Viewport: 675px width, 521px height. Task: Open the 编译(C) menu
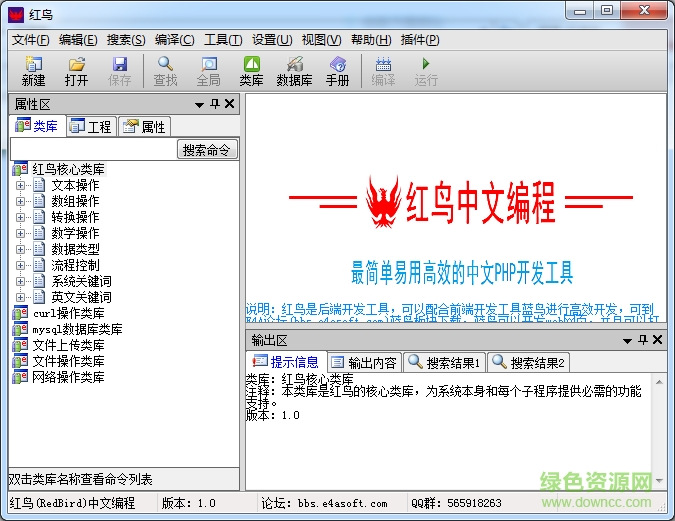tap(175, 40)
